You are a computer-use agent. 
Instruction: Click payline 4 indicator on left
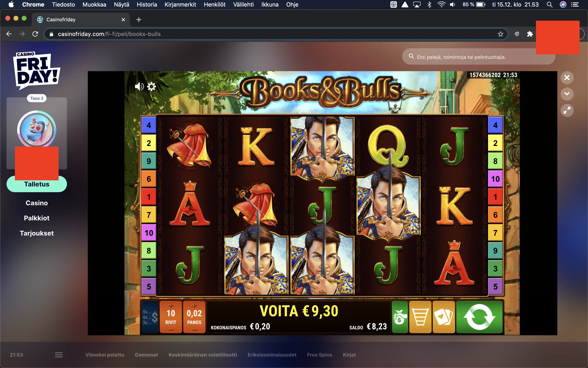pyautogui.click(x=149, y=125)
